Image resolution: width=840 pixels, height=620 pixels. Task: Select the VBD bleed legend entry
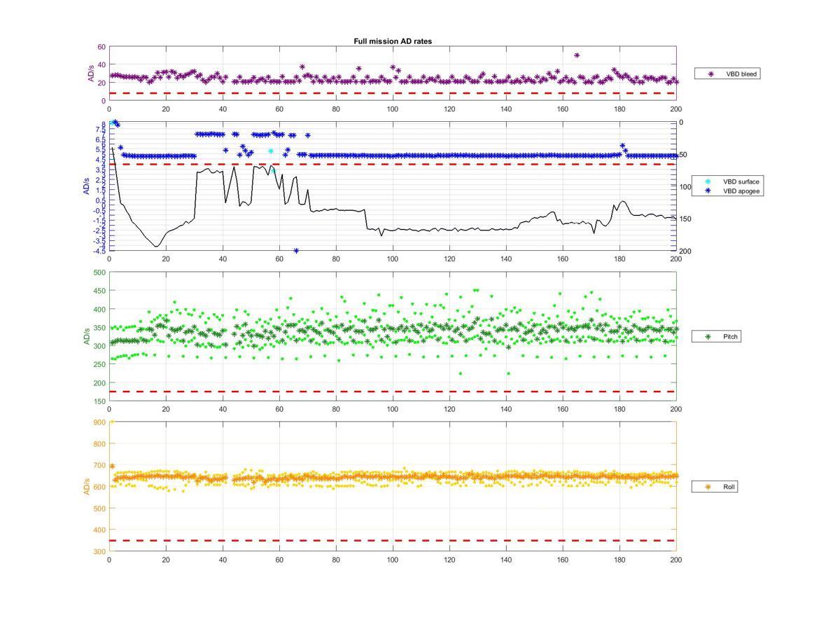(x=727, y=73)
